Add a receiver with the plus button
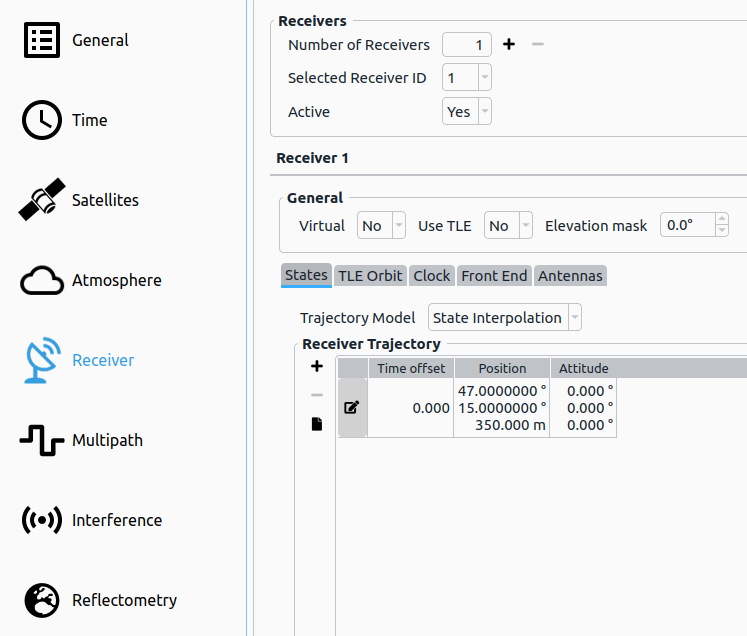This screenshot has width=747, height=636. [508, 44]
